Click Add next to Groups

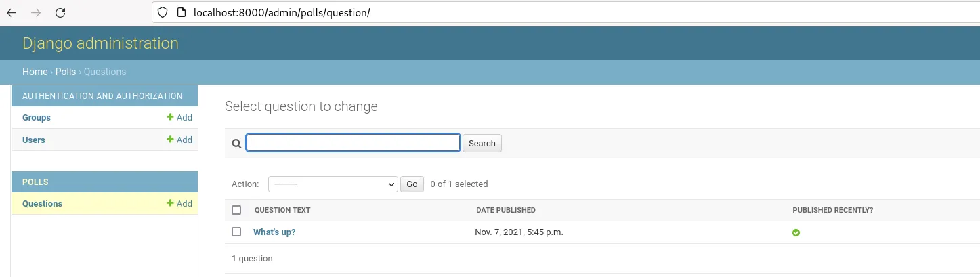(x=179, y=118)
